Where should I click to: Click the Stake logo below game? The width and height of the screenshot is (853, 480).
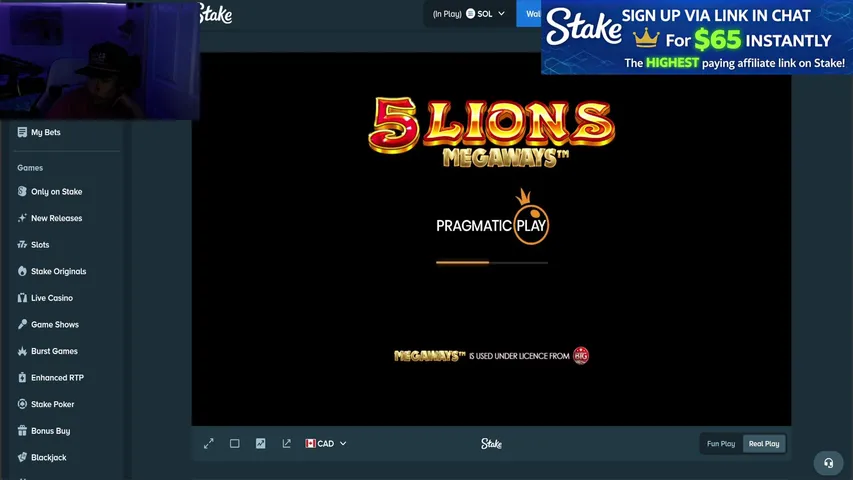[491, 444]
